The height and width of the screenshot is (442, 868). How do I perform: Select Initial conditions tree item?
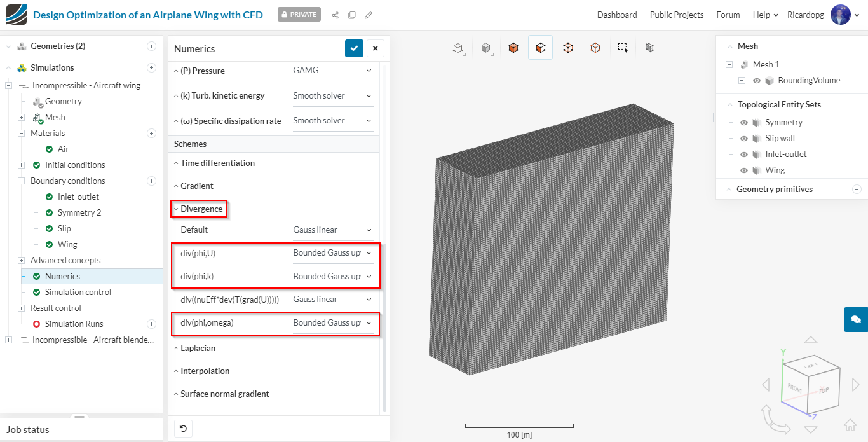[x=75, y=165]
